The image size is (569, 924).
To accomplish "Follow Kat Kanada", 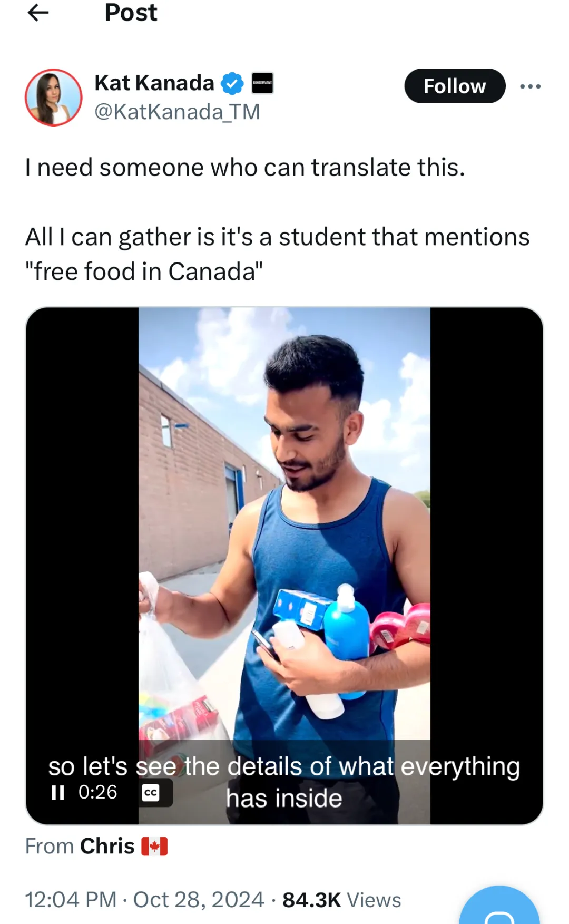I will click(454, 86).
